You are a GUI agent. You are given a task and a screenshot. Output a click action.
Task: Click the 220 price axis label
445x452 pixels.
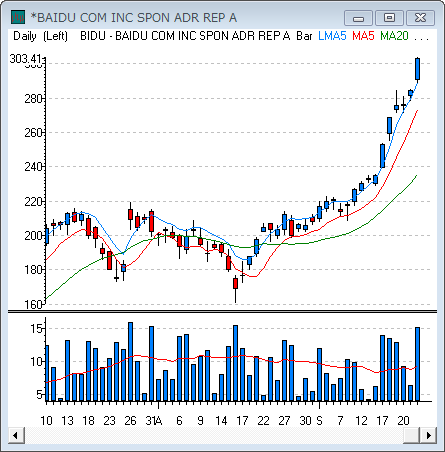tap(33, 202)
